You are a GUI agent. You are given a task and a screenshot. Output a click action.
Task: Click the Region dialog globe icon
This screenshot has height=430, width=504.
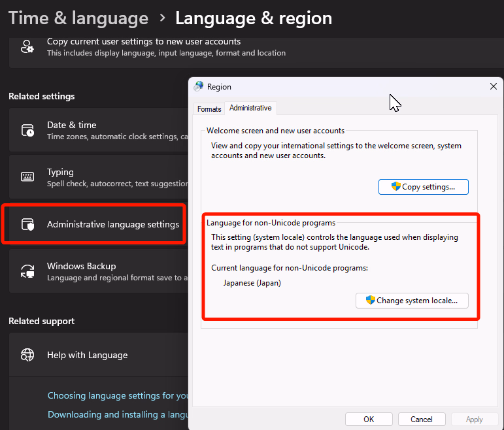click(199, 86)
